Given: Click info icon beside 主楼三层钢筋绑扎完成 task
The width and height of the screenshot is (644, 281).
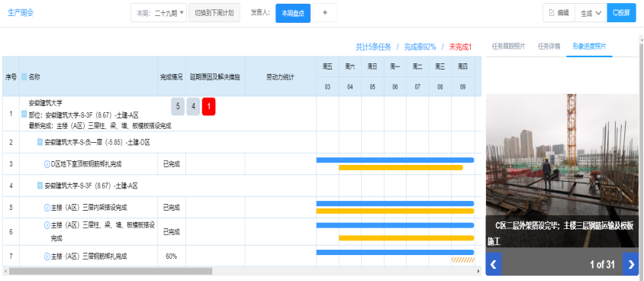Looking at the screenshot, I should pyautogui.click(x=47, y=257).
